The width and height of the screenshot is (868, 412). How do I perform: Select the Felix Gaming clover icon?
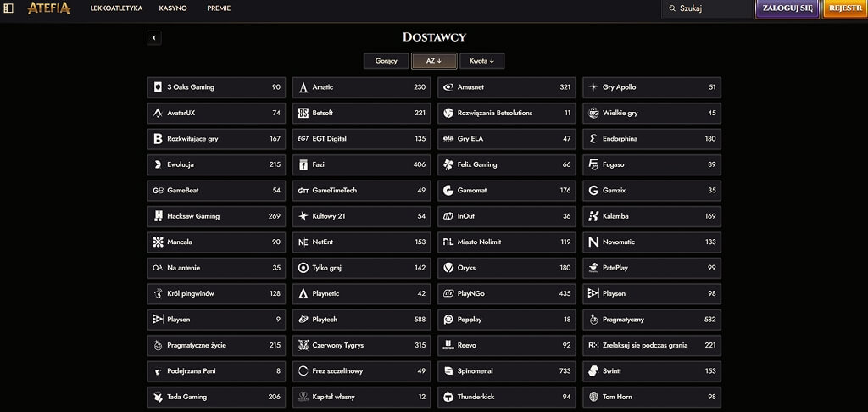[x=448, y=164]
